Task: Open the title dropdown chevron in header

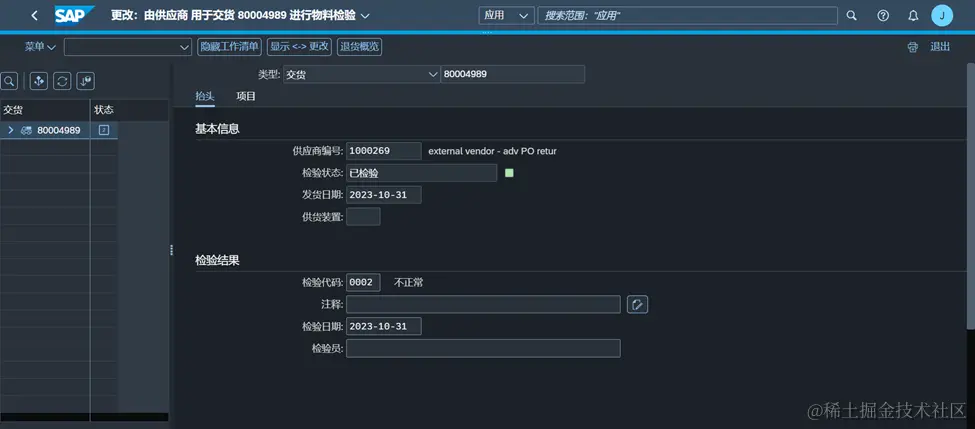Action: (x=365, y=16)
